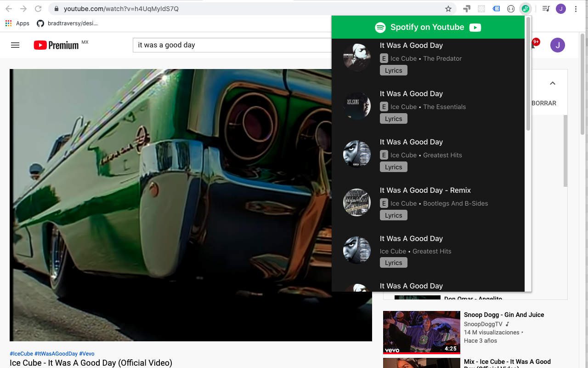Open the circular braces extension icon
The width and height of the screenshot is (588, 368).
point(511,9)
